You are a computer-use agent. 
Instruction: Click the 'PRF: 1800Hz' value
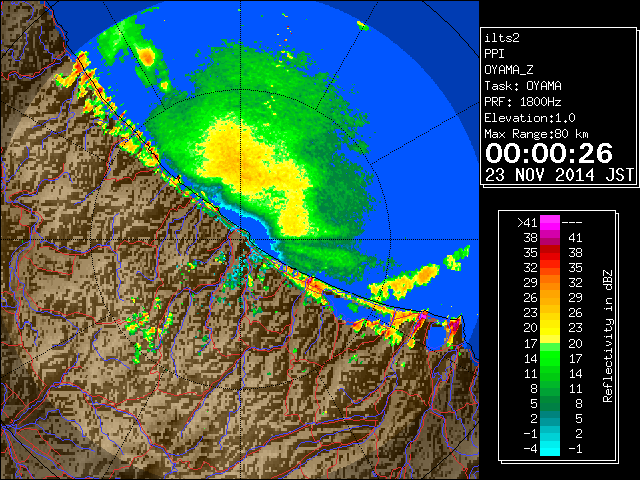coord(522,102)
